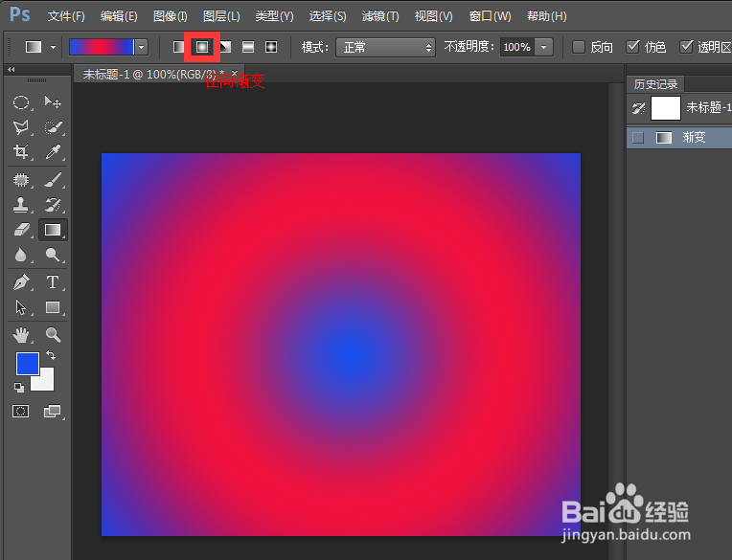This screenshot has width=732, height=560.
Task: Change the screen mode
Action: 53,411
